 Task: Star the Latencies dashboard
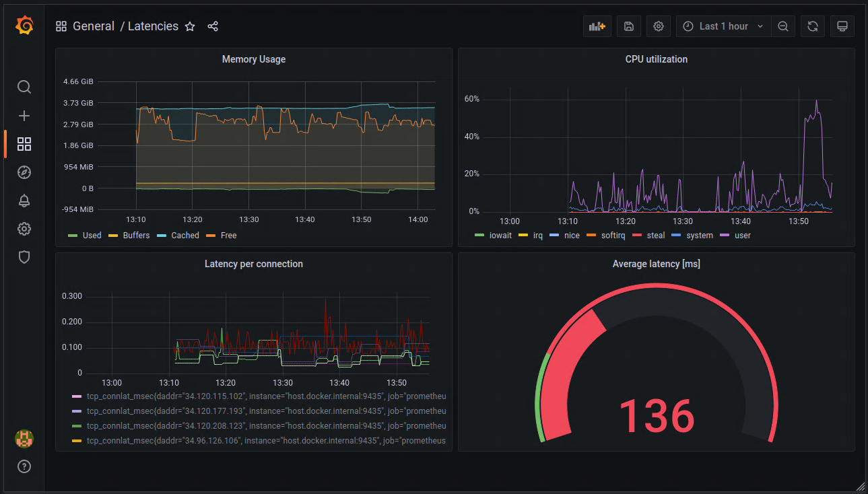coord(190,26)
